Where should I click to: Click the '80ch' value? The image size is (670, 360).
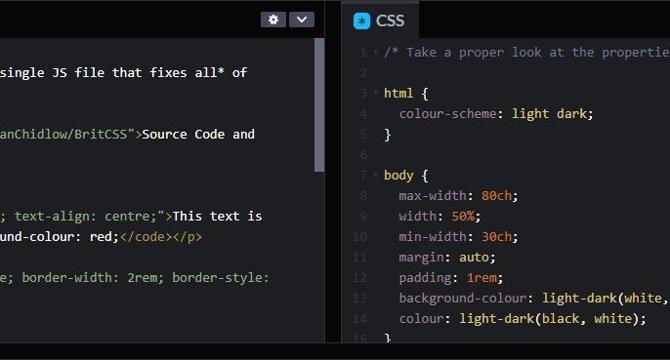497,196
